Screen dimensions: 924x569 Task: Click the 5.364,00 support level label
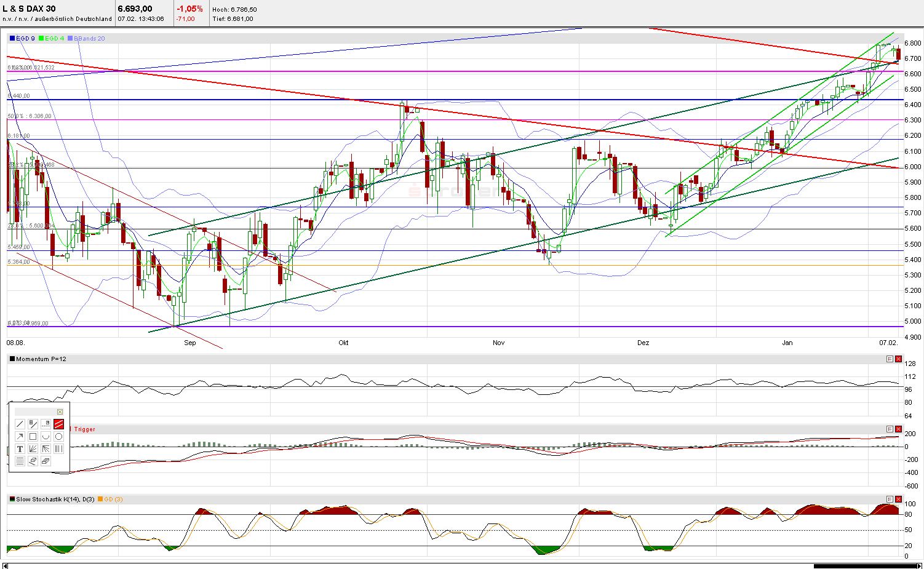pos(18,262)
